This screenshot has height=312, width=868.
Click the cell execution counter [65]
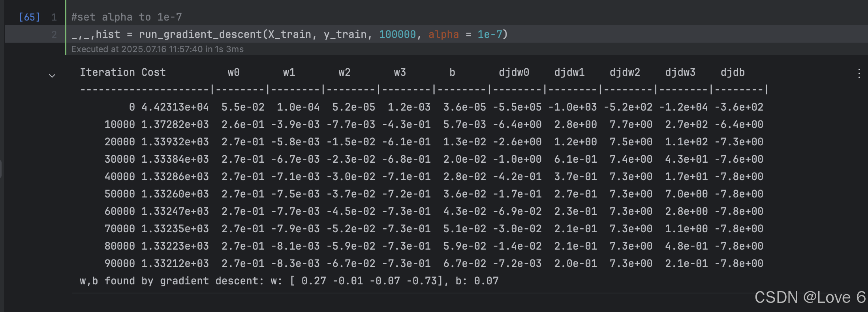(x=30, y=17)
